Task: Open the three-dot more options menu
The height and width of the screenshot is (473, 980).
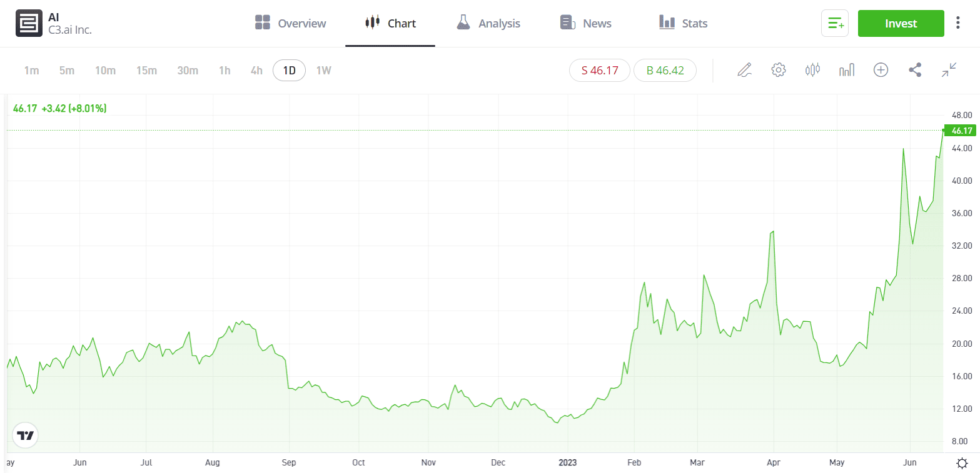Action: [957, 24]
